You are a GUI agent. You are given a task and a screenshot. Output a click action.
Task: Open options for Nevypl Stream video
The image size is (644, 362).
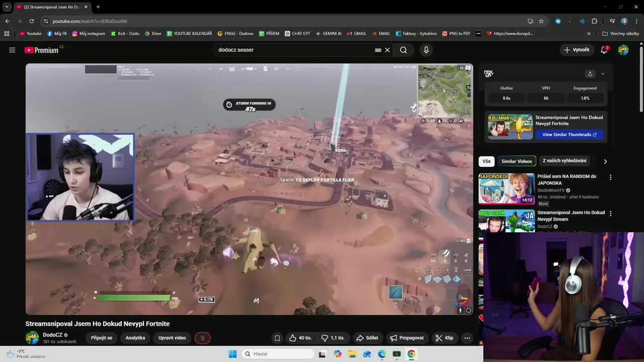[611, 214]
